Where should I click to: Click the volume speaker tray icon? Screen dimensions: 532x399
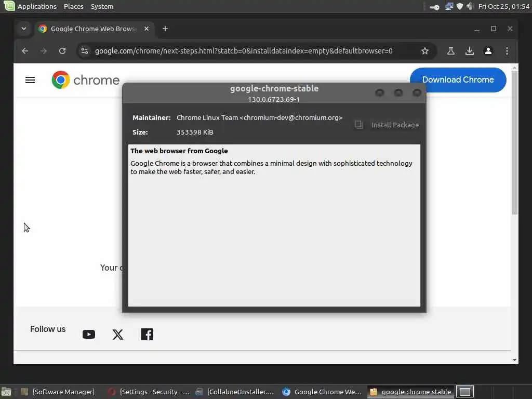pyautogui.click(x=470, y=6)
